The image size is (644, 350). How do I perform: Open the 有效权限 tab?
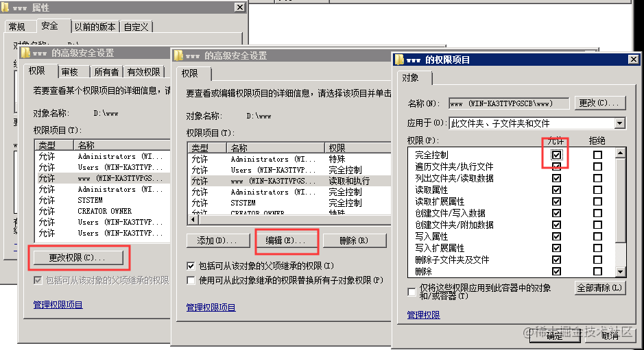click(144, 72)
